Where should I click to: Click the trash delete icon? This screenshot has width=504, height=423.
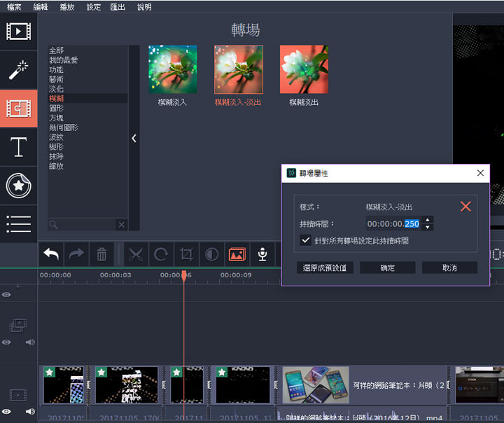click(x=102, y=254)
